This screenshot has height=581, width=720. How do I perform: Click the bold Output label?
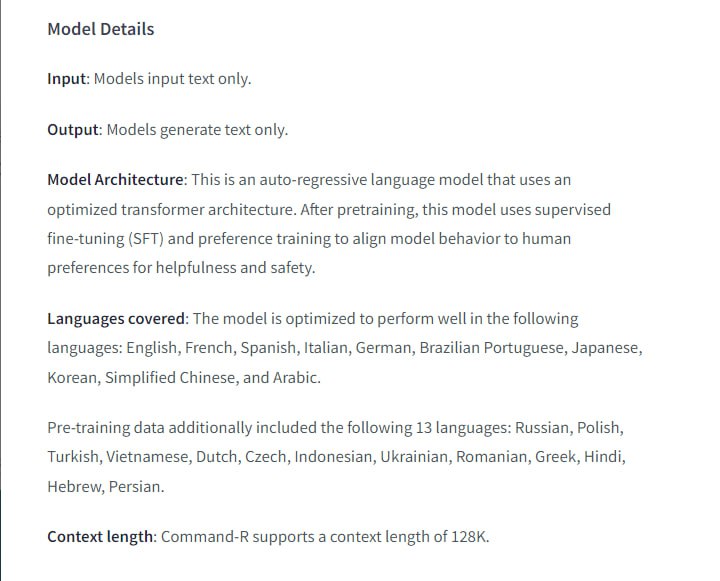(73, 129)
